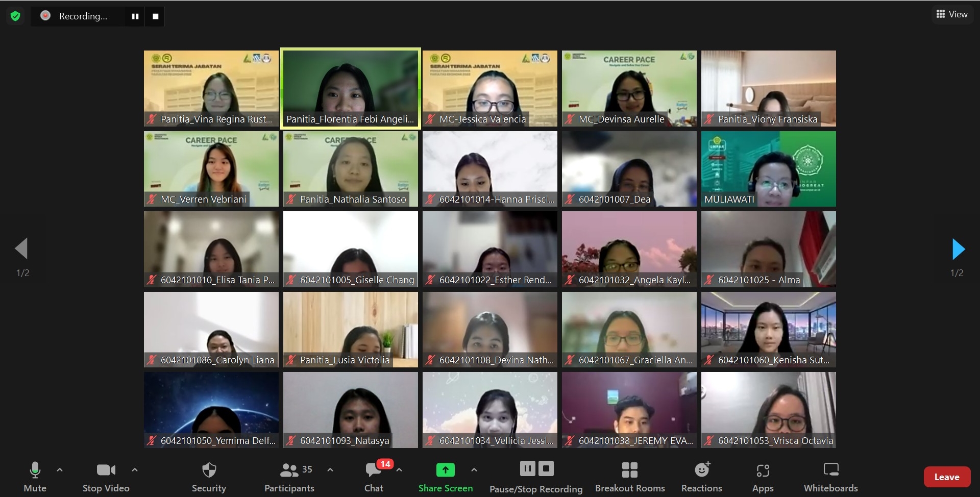Screen dimensions: 980x497
Task: Click the green Share Screen button
Action: 445,477
